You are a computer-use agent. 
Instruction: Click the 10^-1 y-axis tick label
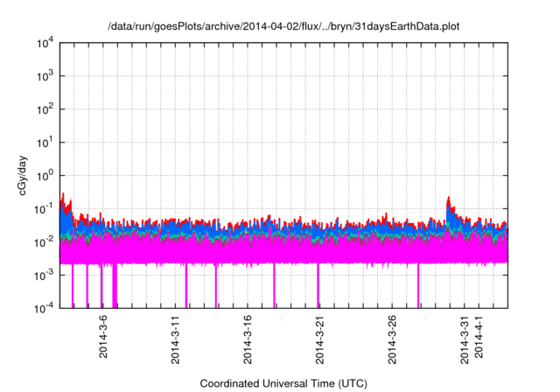[x=44, y=208]
